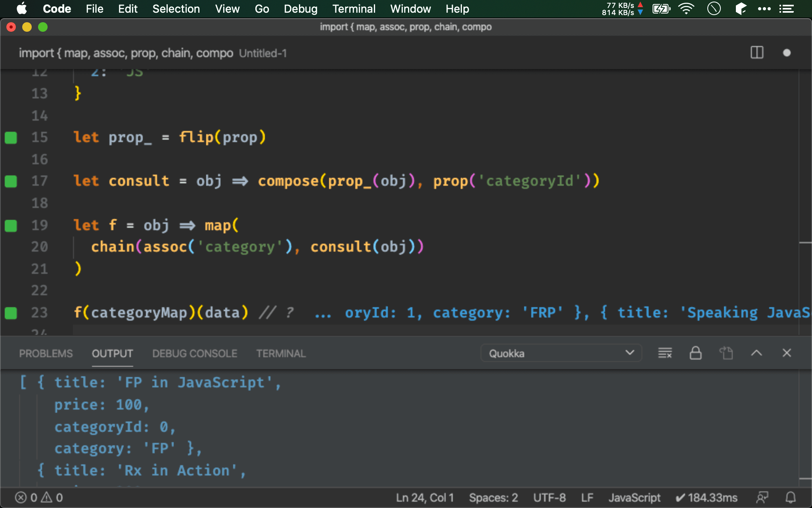Close the bottom panel
Image resolution: width=812 pixels, height=508 pixels.
[x=787, y=353]
